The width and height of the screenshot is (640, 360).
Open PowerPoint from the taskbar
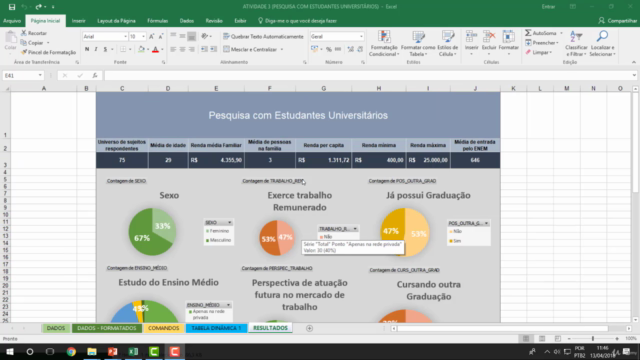coord(113,352)
